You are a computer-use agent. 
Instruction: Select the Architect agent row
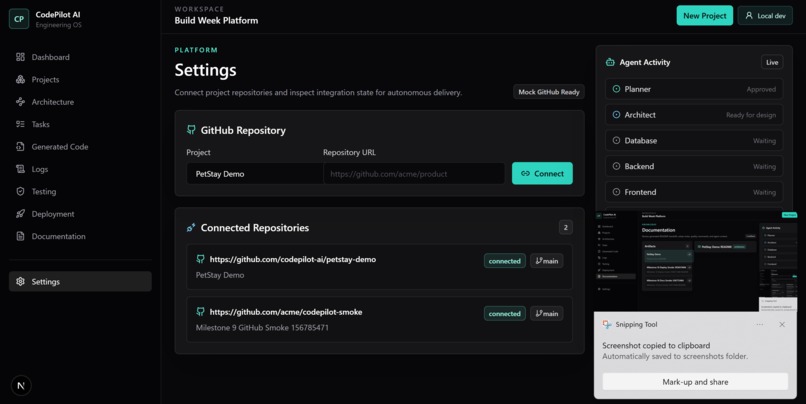(x=694, y=115)
